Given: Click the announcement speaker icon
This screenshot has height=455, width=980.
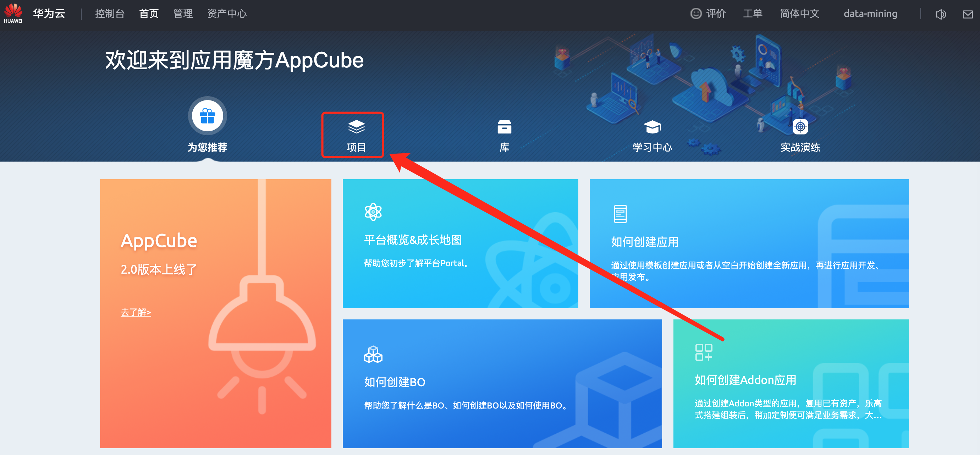Looking at the screenshot, I should (940, 15).
